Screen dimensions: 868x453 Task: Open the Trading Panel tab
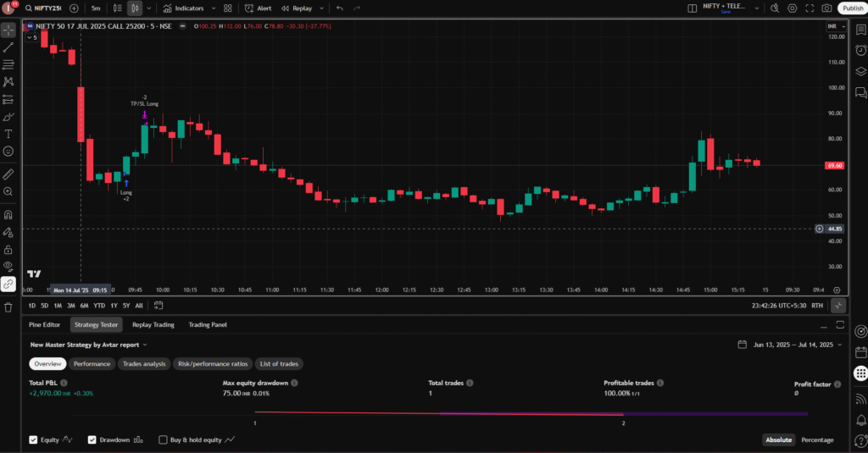pos(208,324)
